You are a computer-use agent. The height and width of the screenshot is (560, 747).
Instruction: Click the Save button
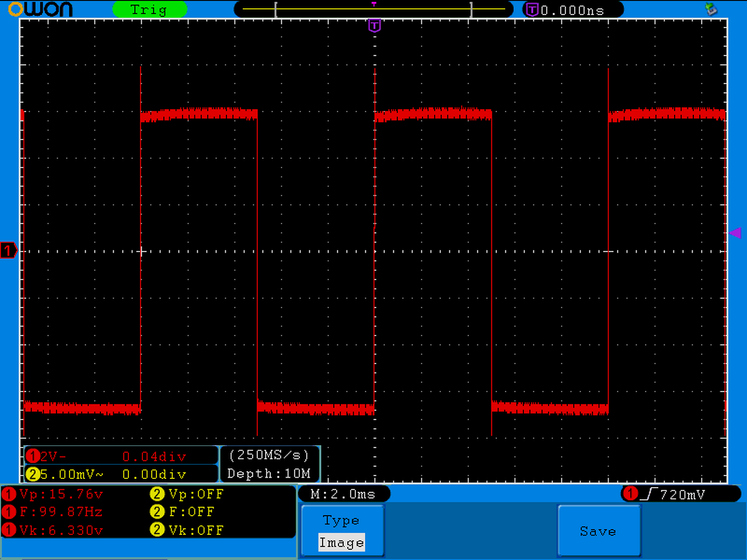(599, 531)
